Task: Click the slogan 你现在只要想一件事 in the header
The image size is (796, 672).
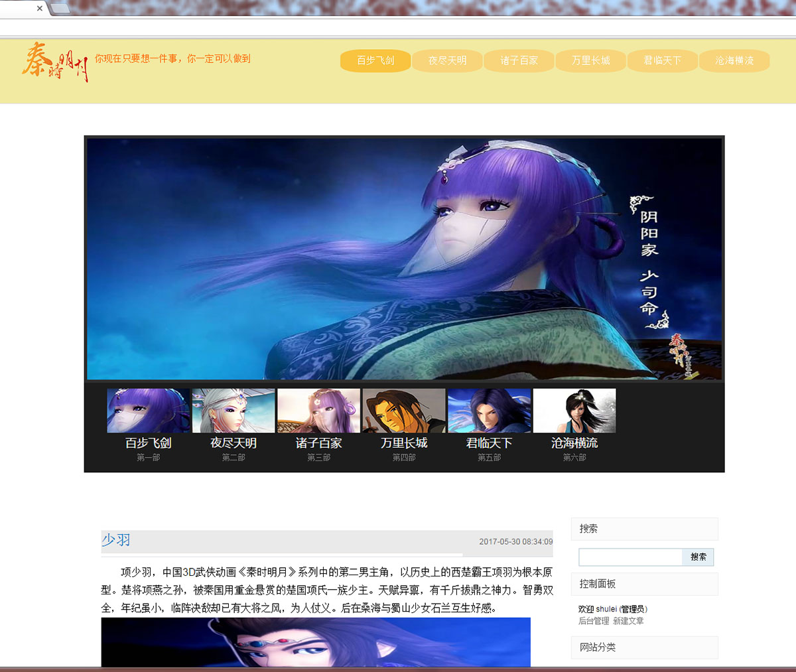Action: coord(172,58)
